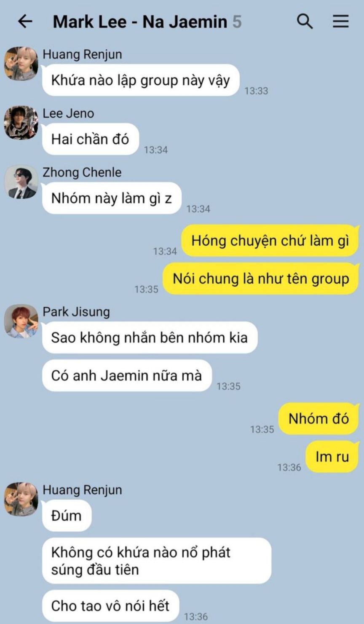Tap Huang Renjun's avatar near bottom
This screenshot has height=624, width=364.
point(21,499)
